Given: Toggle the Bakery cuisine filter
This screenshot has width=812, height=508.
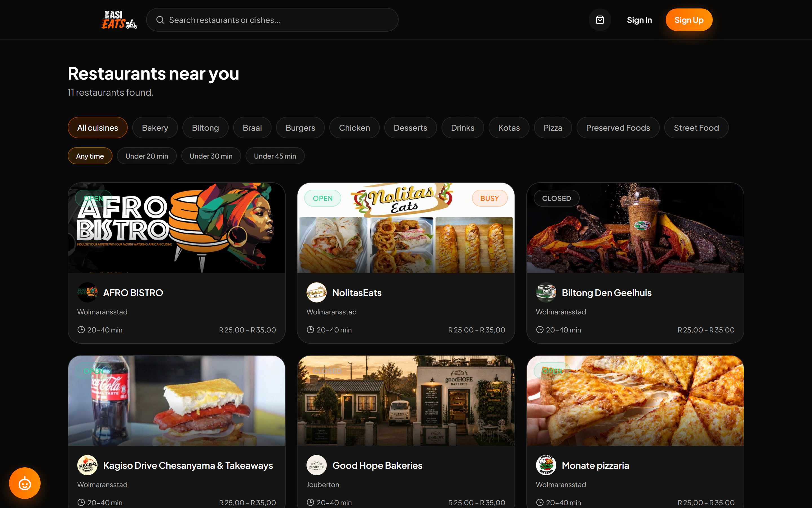Looking at the screenshot, I should pyautogui.click(x=155, y=128).
